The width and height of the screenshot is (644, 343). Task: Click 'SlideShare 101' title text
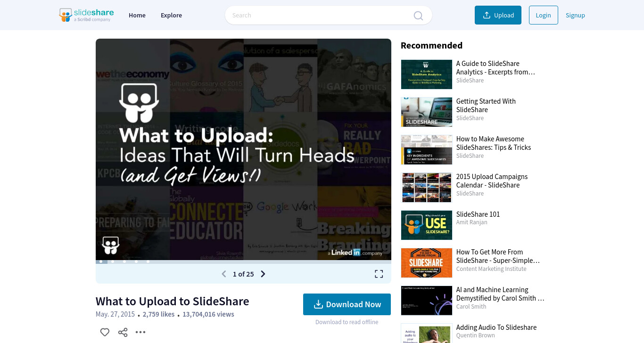478,214
